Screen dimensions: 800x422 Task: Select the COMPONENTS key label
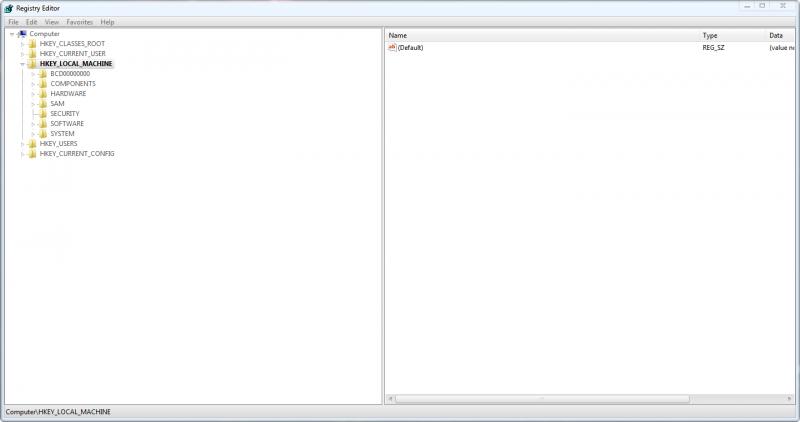73,84
